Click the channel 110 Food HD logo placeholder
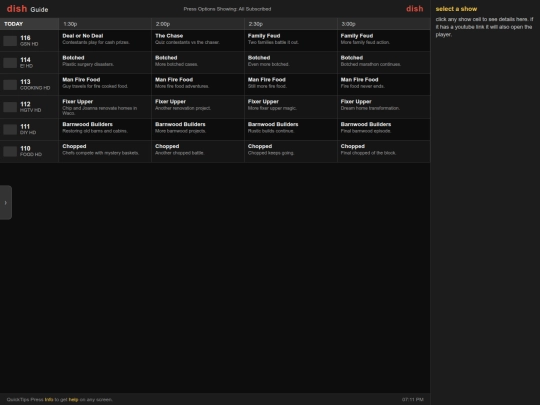The width and height of the screenshot is (540, 405). coord(10,151)
